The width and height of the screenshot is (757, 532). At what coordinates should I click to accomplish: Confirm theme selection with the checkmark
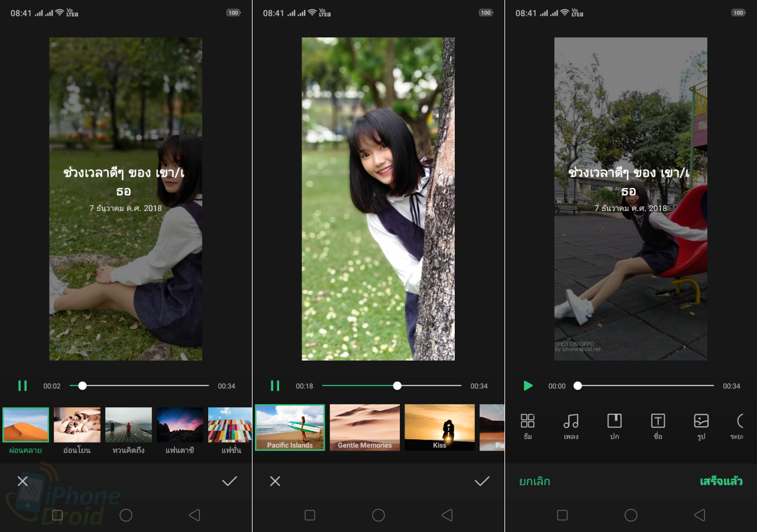[229, 481]
